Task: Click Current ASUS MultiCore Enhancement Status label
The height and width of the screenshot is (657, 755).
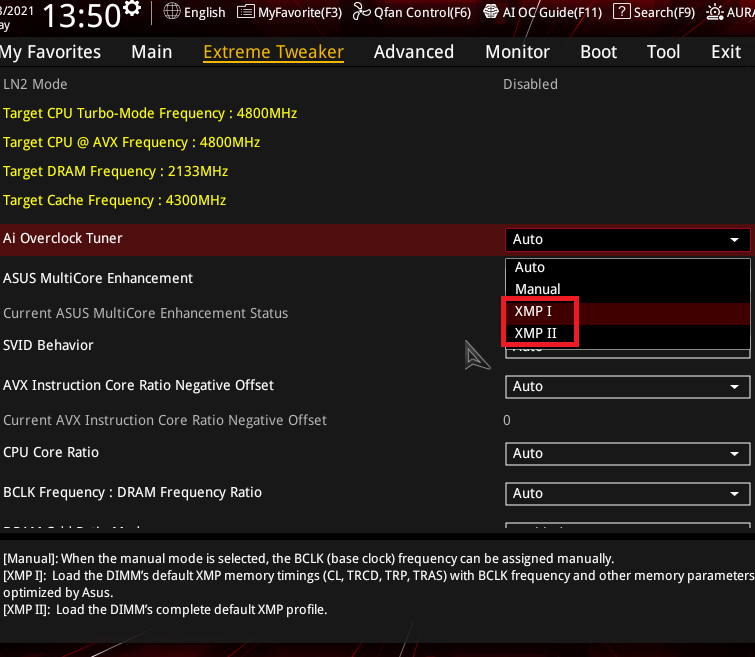Action: click(145, 314)
